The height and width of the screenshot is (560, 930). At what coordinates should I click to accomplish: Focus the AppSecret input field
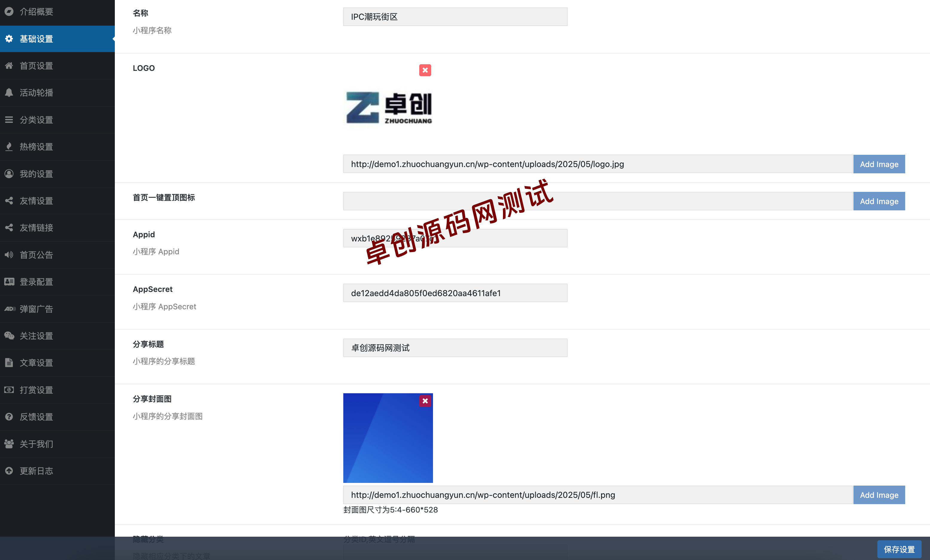tap(455, 293)
